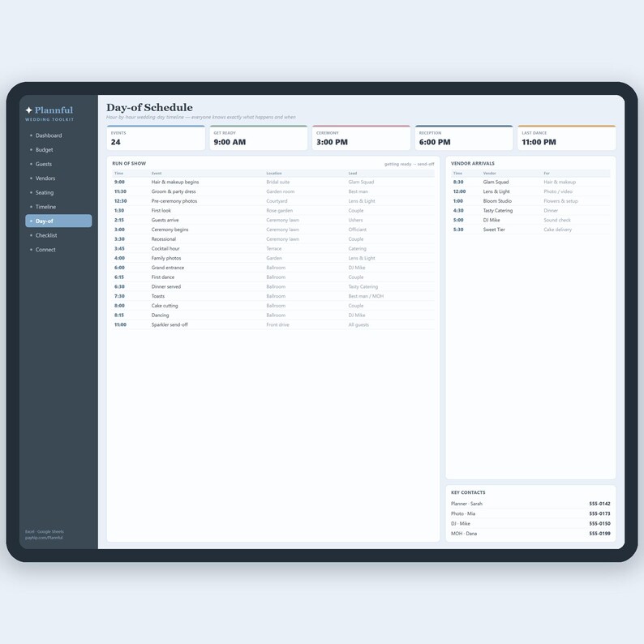644x644 pixels.
Task: Click the 'First dance' event
Action: coord(273,277)
